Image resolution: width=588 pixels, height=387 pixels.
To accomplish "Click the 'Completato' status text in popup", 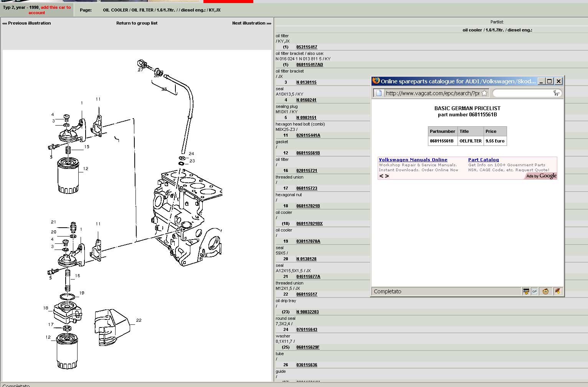I will coord(388,291).
